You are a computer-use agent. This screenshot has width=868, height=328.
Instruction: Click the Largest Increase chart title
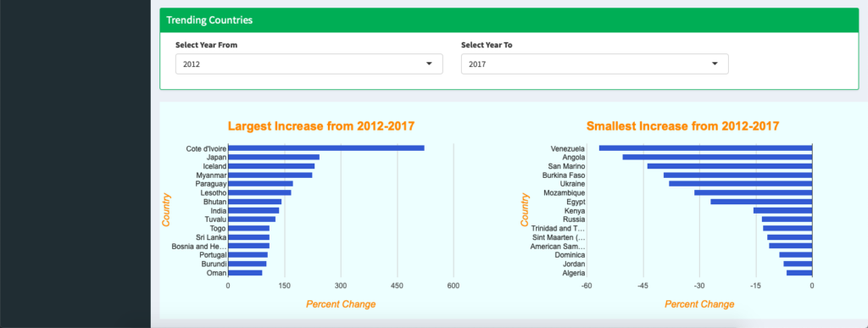(321, 126)
